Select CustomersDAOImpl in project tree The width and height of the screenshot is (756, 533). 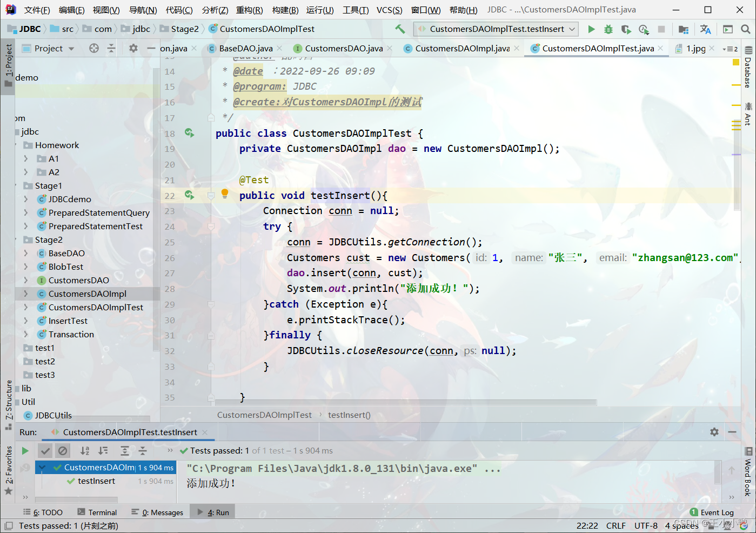(88, 294)
